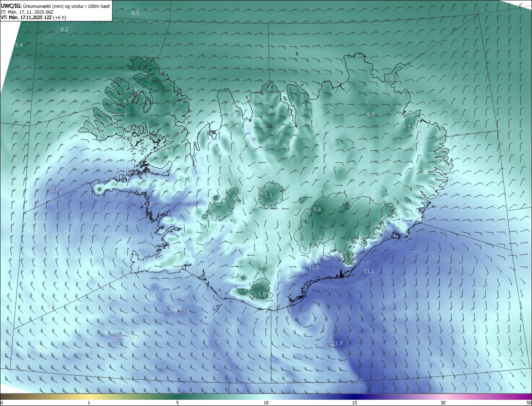532x406 pixels.
Task: Click the '15' tick on the color scale
Action: click(x=355, y=403)
